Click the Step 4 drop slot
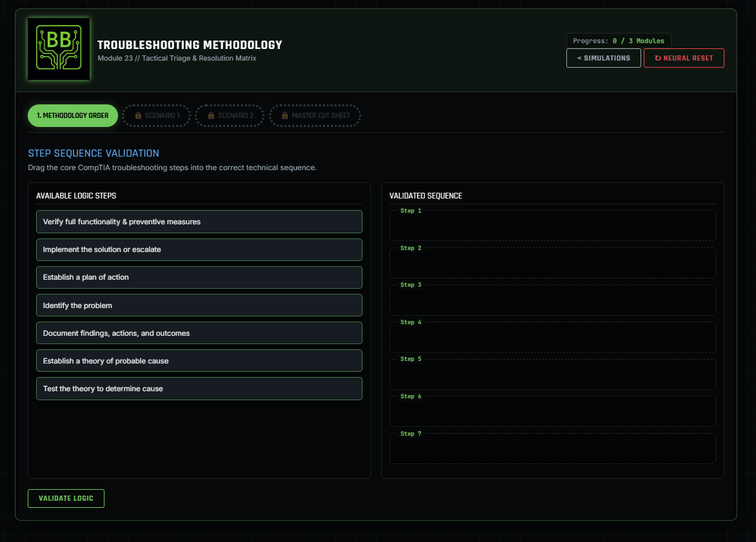Image resolution: width=756 pixels, height=542 pixels. [552, 337]
